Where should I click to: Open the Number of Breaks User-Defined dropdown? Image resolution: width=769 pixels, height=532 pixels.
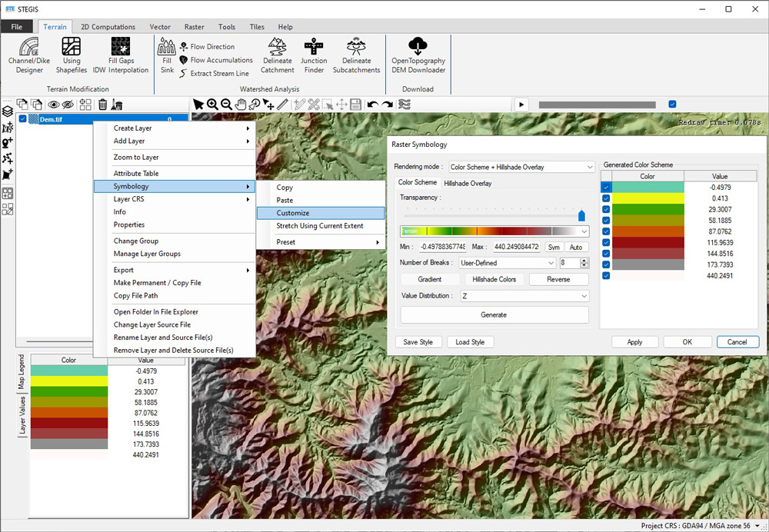pyautogui.click(x=508, y=263)
